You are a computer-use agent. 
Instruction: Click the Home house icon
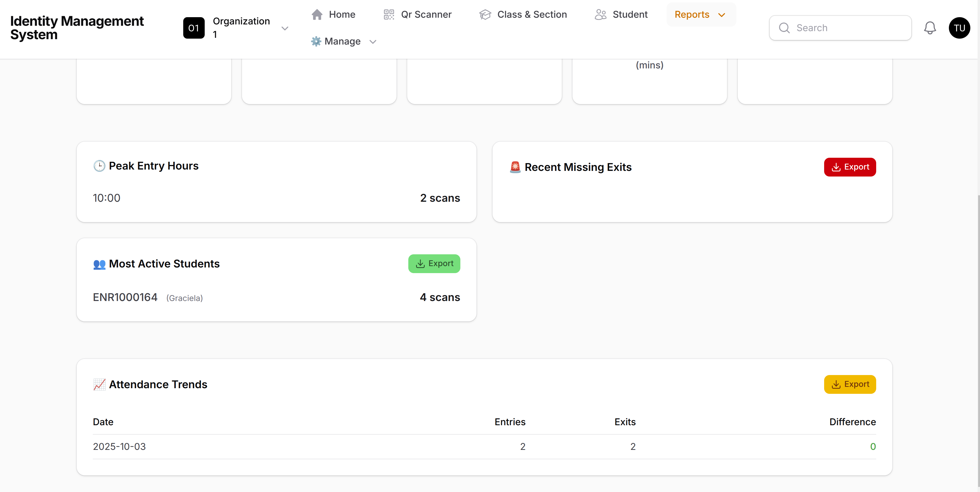[x=317, y=14]
